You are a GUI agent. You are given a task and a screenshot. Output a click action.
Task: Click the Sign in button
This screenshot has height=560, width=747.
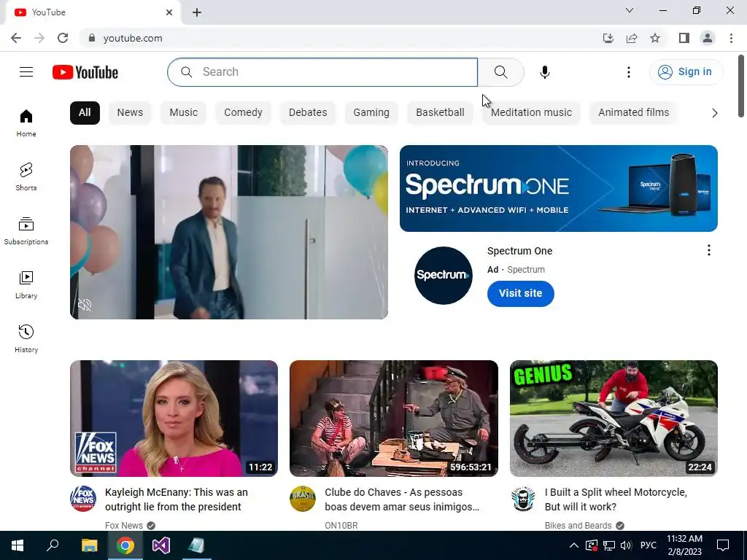pyautogui.click(x=686, y=72)
